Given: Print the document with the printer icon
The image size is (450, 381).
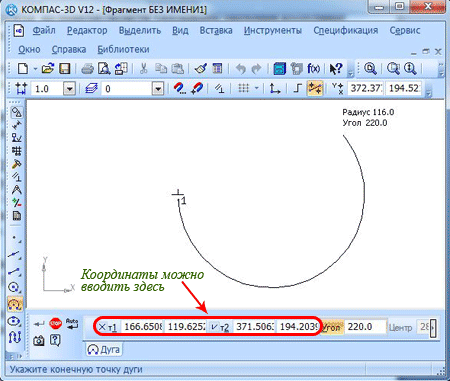Looking at the screenshot, I should tap(88, 69).
